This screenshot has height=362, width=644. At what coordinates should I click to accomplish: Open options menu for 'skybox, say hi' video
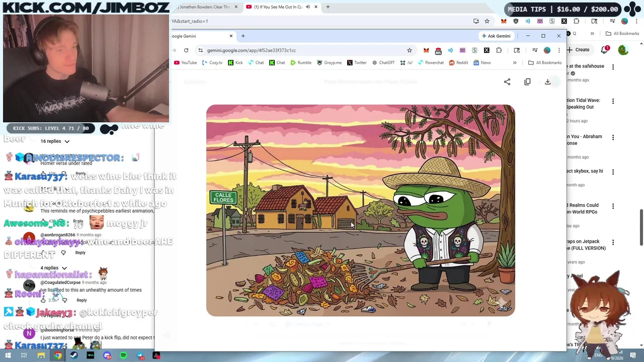click(x=613, y=172)
